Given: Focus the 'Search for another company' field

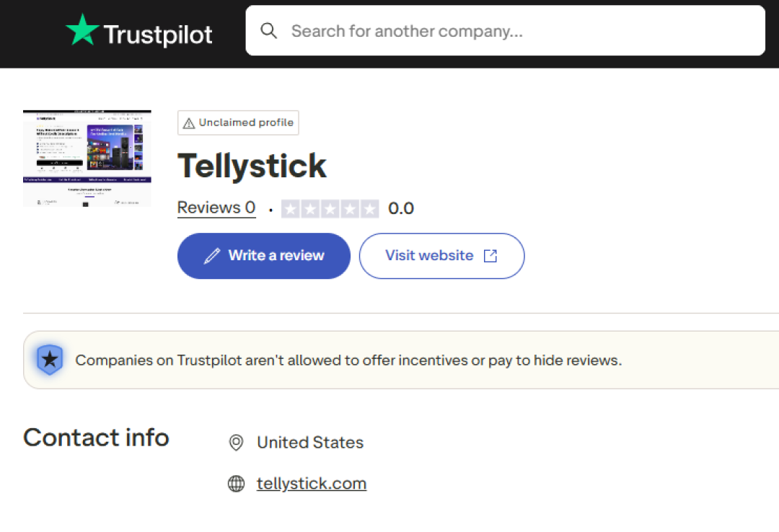Looking at the screenshot, I should click(x=519, y=31).
